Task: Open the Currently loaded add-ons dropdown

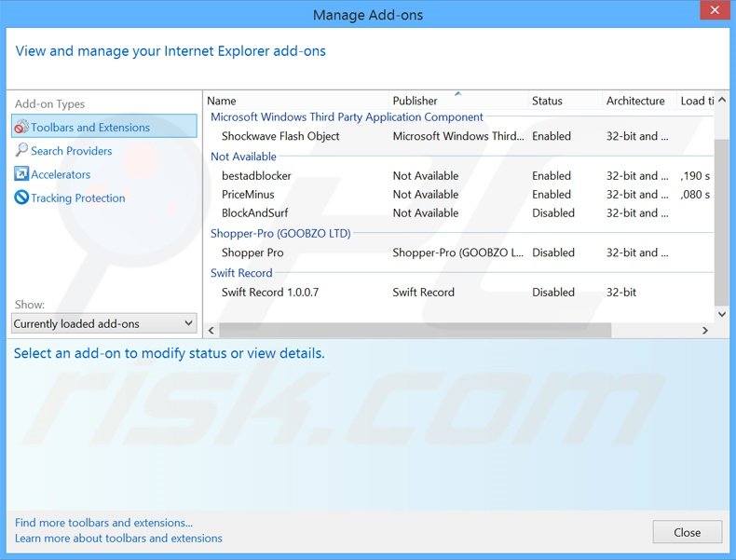Action: 103,323
